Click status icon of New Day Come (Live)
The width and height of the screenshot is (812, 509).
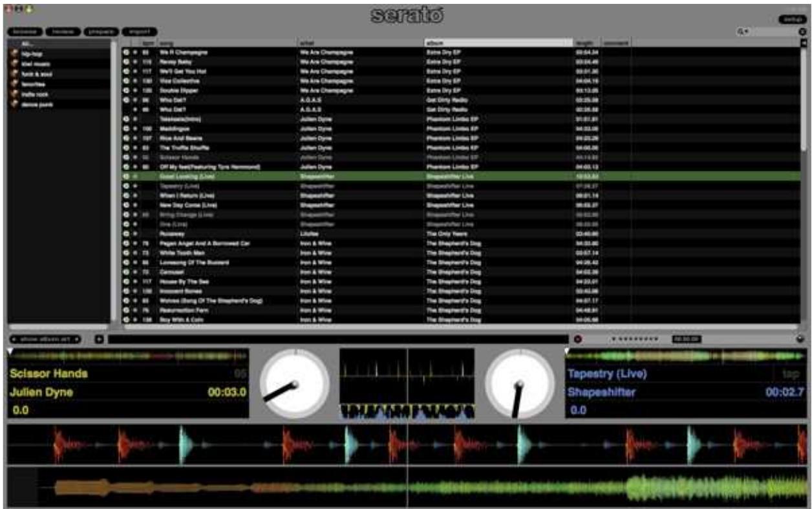126,205
